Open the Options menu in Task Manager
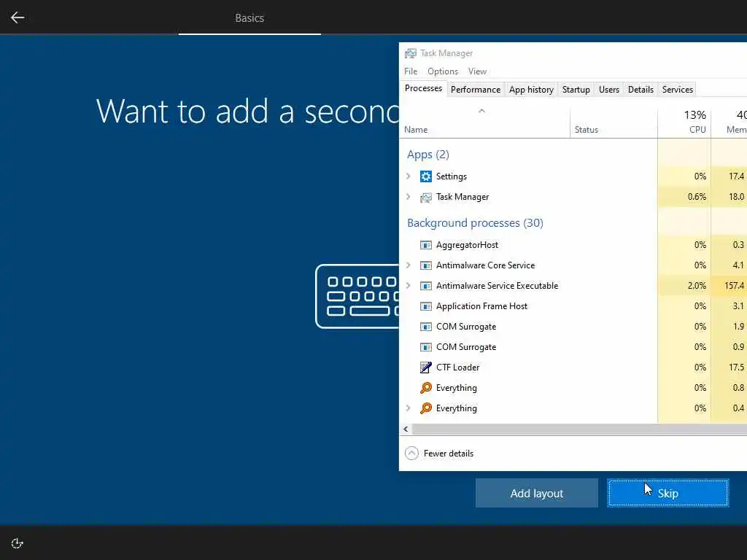This screenshot has height=560, width=747. point(443,71)
